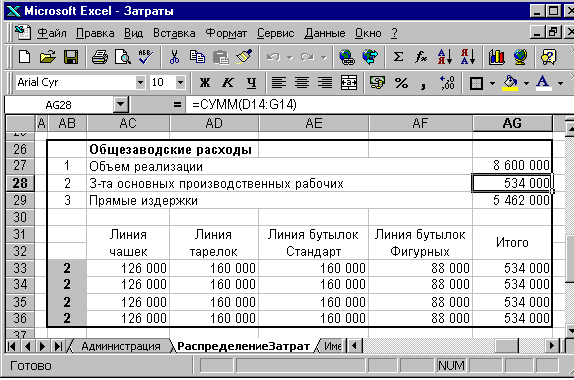574x380 pixels.
Task: Select column AG header
Action: click(512, 123)
